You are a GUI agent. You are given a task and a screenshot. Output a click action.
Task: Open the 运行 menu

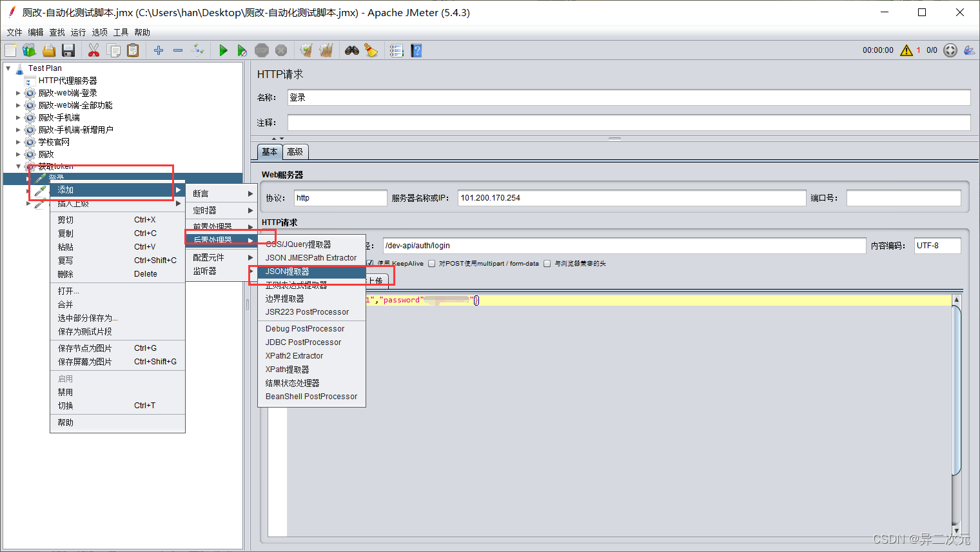[x=78, y=32]
